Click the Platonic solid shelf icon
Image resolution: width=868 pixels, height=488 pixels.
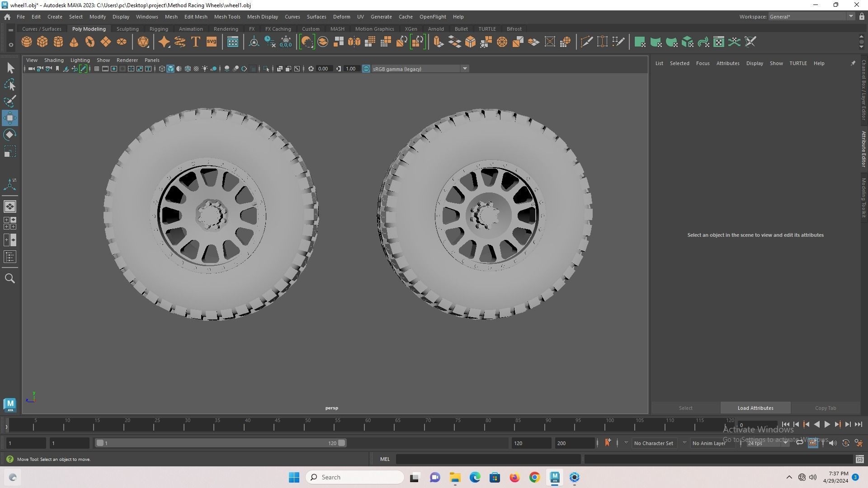[x=143, y=42]
